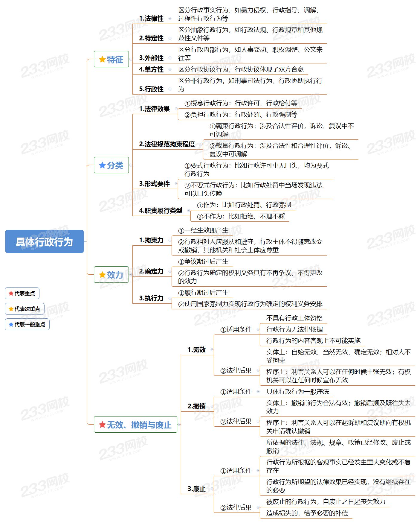Click the yellow star on 特征 node
The image size is (420, 523).
point(102,59)
